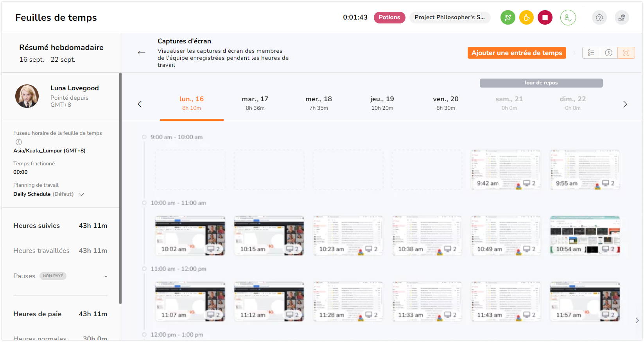Start a break with the coffee cup icon
Image resolution: width=644 pixels, height=342 pixels.
click(x=526, y=18)
